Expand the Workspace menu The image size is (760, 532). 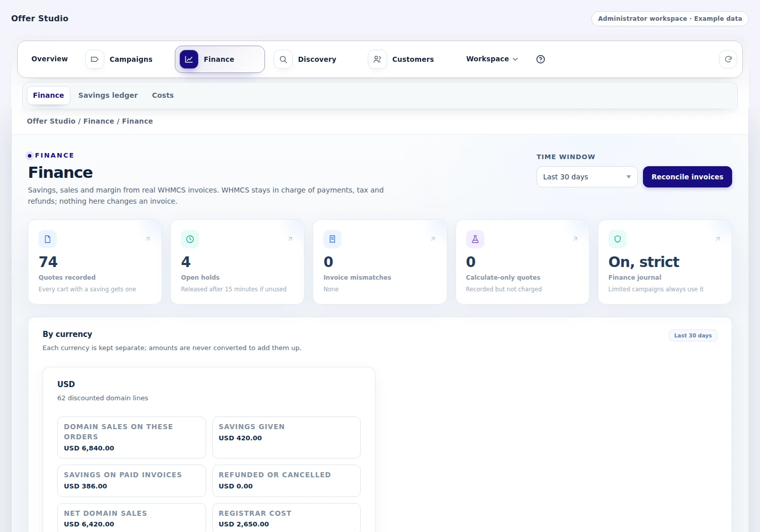tap(492, 59)
